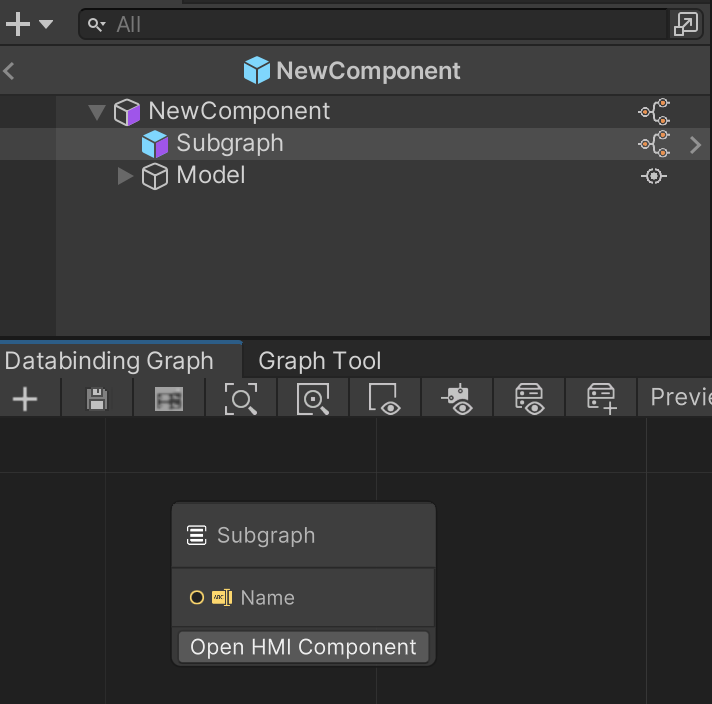712x704 pixels.
Task: Click the target icon on Model row
Action: (x=654, y=176)
